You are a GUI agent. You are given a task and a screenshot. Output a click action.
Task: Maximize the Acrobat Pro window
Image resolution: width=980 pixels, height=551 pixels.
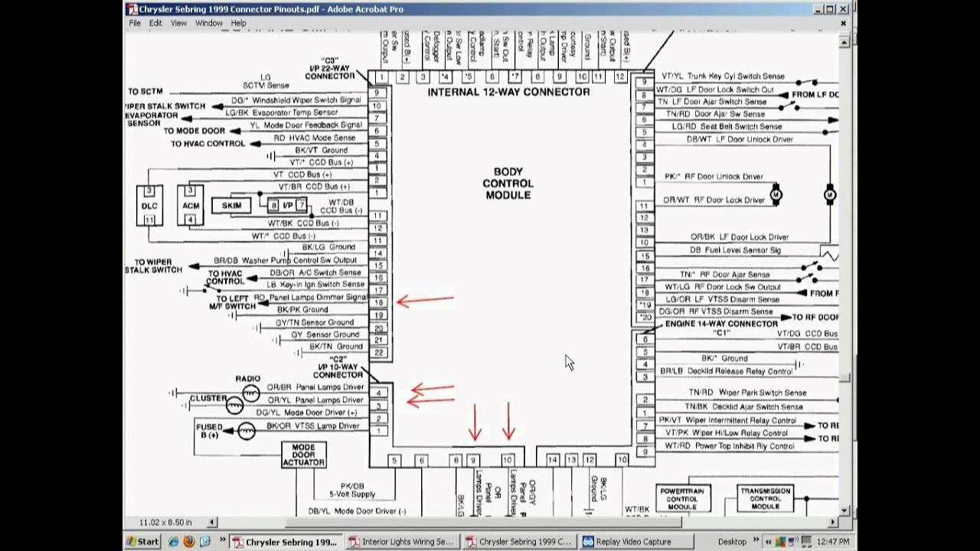click(x=831, y=9)
